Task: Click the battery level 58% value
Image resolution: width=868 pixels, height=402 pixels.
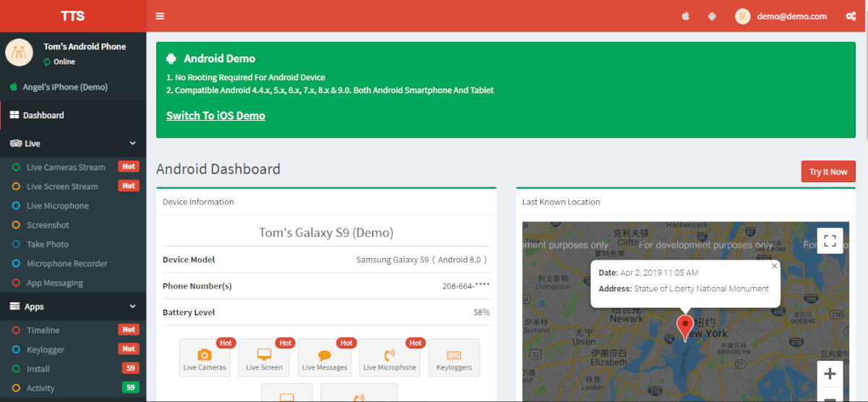Action: coord(482,312)
